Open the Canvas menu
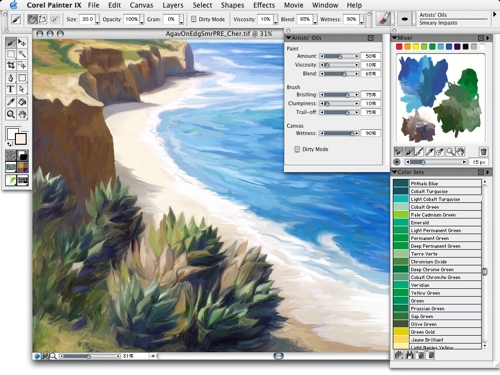The width and height of the screenshot is (500, 375). tap(141, 5)
